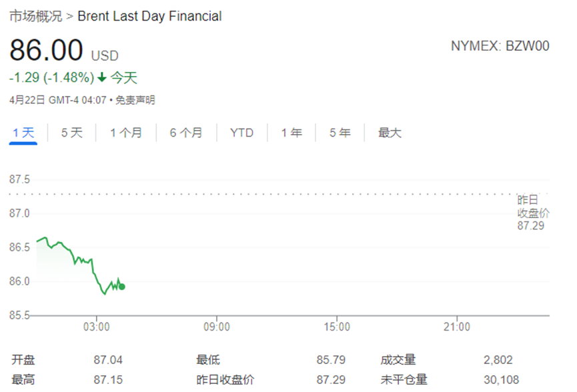Click the 15:00 time axis marker
This screenshot has height=392, width=577.
pos(337,327)
